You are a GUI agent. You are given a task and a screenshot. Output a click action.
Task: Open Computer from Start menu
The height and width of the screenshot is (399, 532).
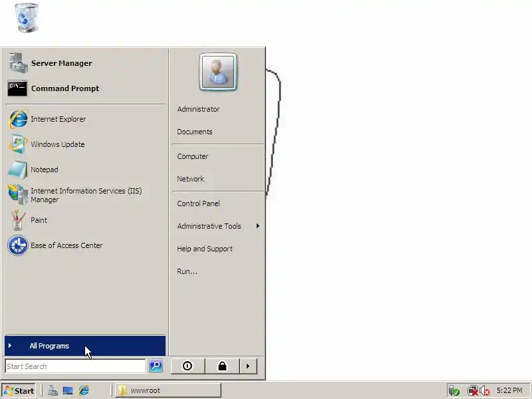click(x=218, y=156)
